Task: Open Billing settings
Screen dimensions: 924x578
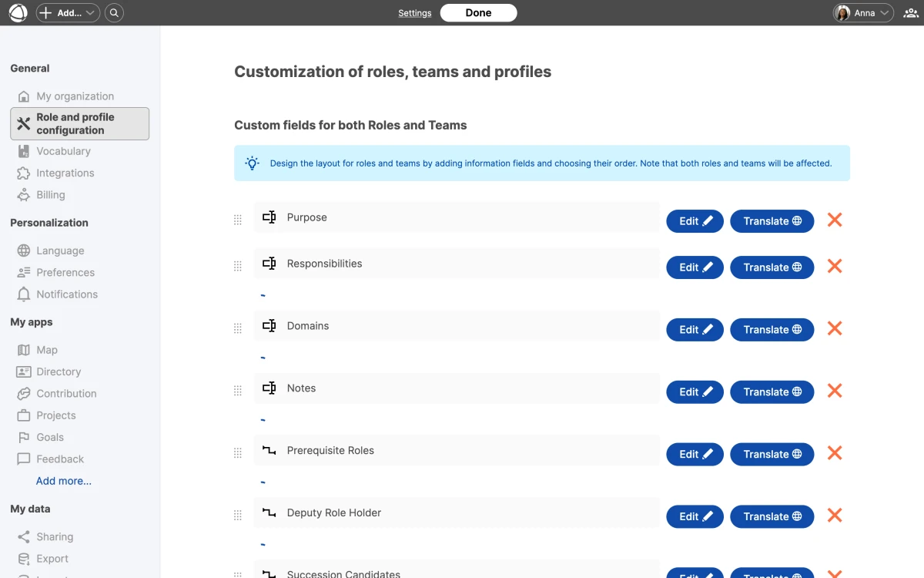Action: tap(51, 194)
